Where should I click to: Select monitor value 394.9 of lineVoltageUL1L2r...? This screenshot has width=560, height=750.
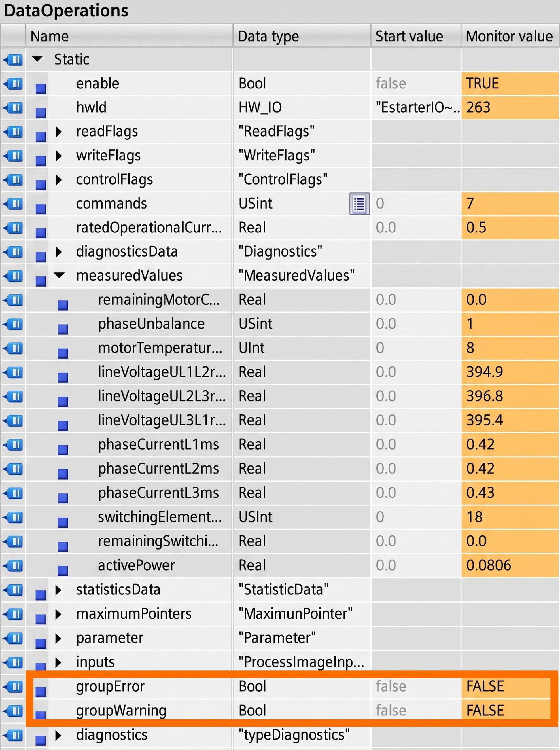click(510, 372)
